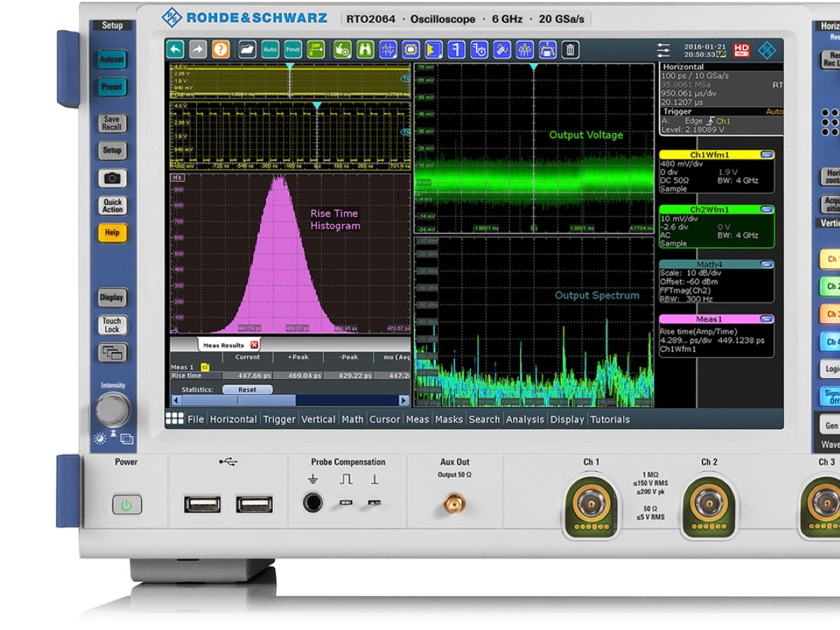
Task: Open the File menu
Action: (x=196, y=419)
